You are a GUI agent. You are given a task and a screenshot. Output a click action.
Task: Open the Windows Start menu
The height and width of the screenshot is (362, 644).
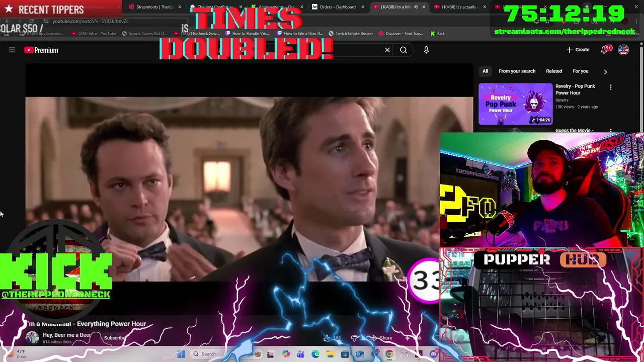coord(181,354)
